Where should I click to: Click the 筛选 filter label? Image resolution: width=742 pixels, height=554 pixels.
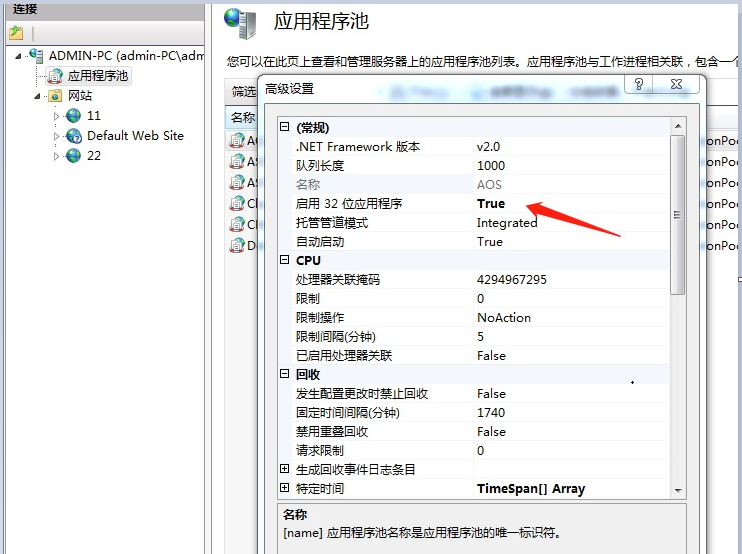pos(243,91)
